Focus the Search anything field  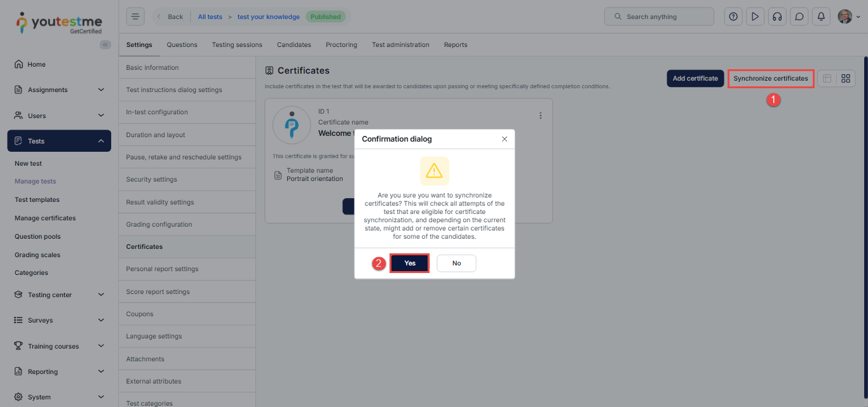pos(659,17)
